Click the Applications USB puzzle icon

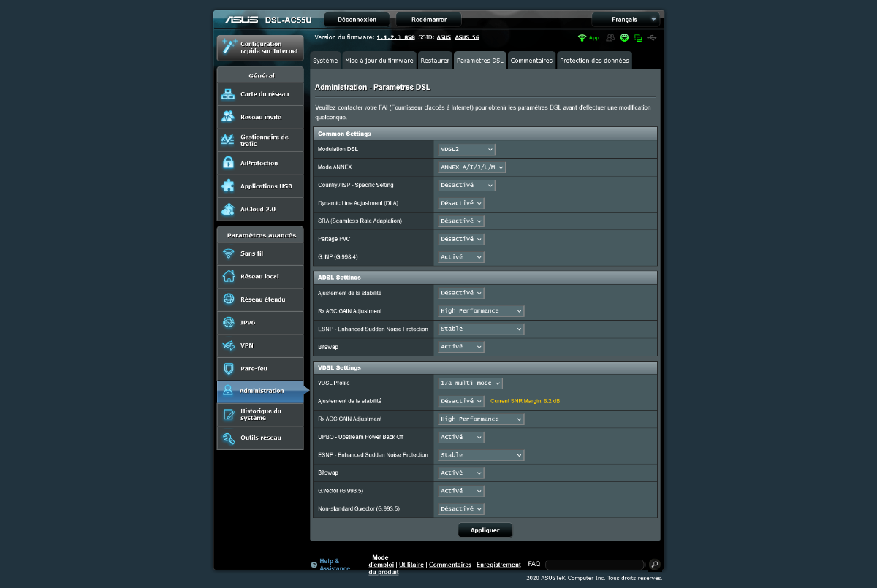coord(228,186)
